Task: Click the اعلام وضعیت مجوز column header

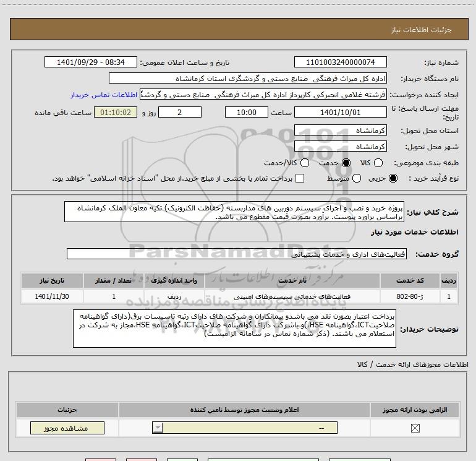Action: [244, 410]
